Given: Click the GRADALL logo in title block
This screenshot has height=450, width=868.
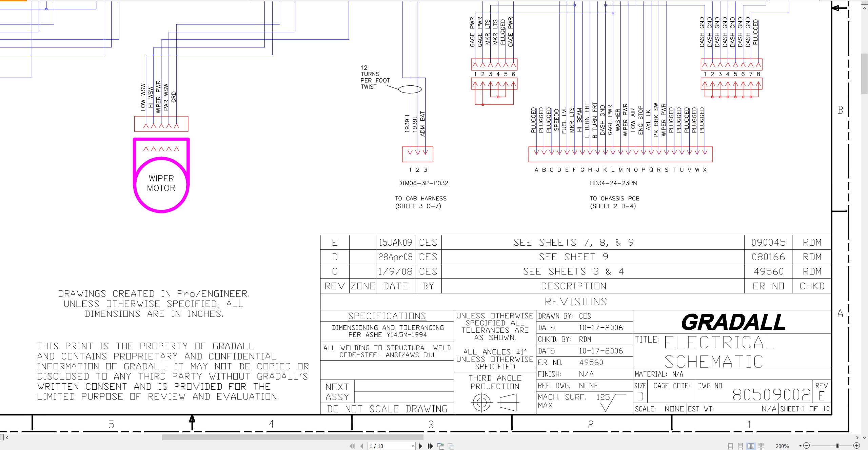Looking at the screenshot, I should tap(733, 322).
